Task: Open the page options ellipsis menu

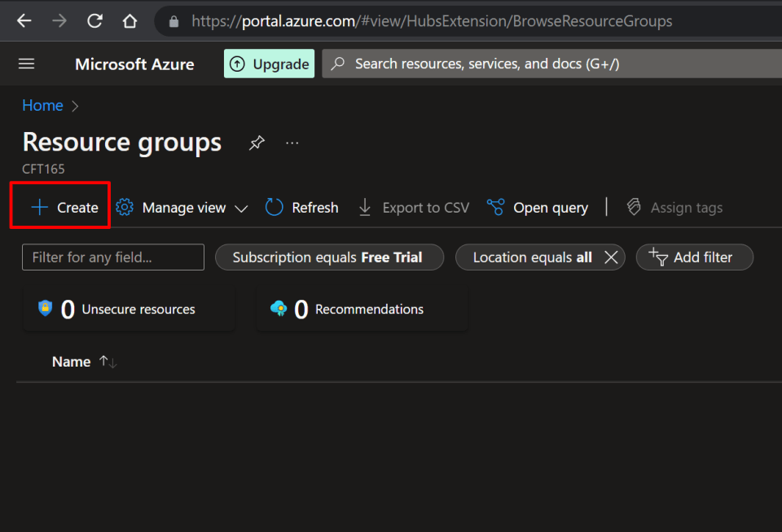Action: [292, 143]
